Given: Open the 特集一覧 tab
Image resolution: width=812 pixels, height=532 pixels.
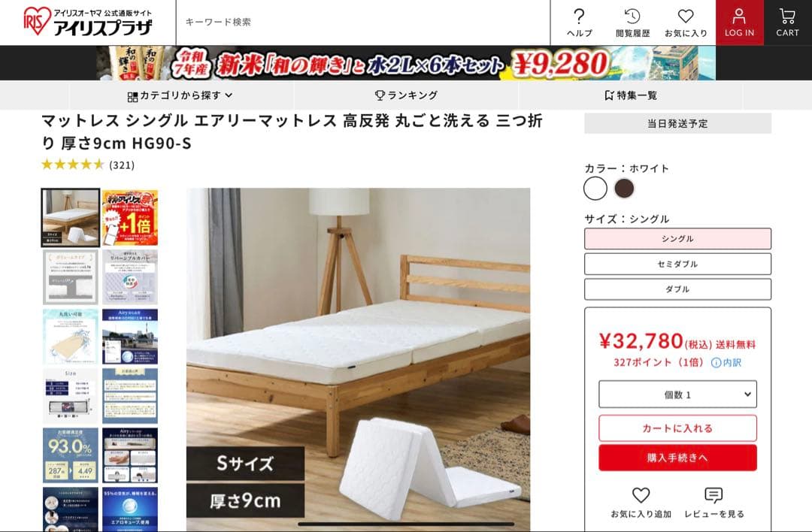Looking at the screenshot, I should coord(631,95).
